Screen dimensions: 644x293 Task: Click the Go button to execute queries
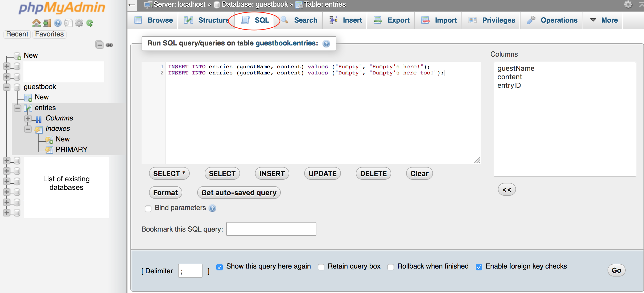coord(616,270)
